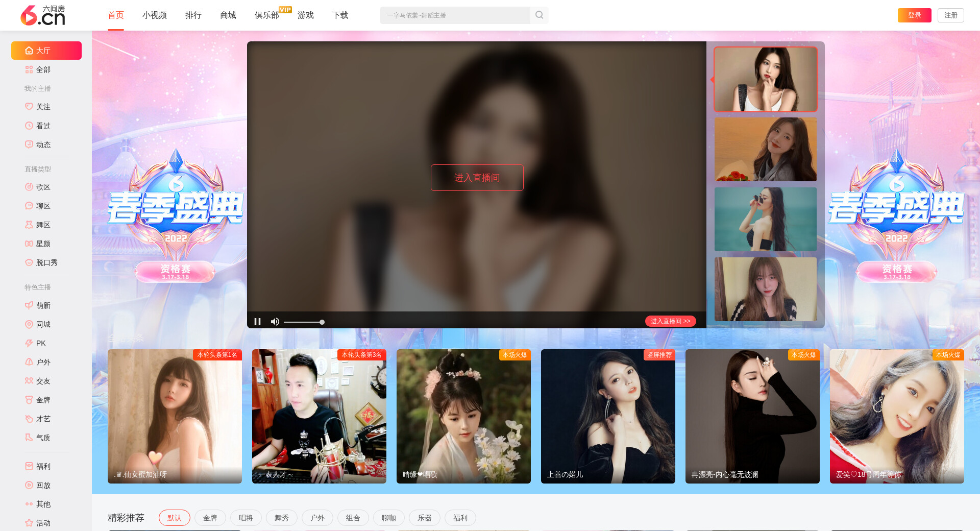The width and height of the screenshot is (980, 531).
Task: Open the 下载 navigation tab
Action: tap(340, 15)
